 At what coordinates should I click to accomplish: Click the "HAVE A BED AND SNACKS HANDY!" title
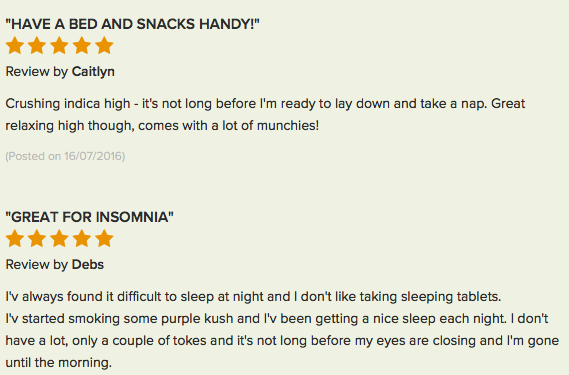[x=132, y=24]
